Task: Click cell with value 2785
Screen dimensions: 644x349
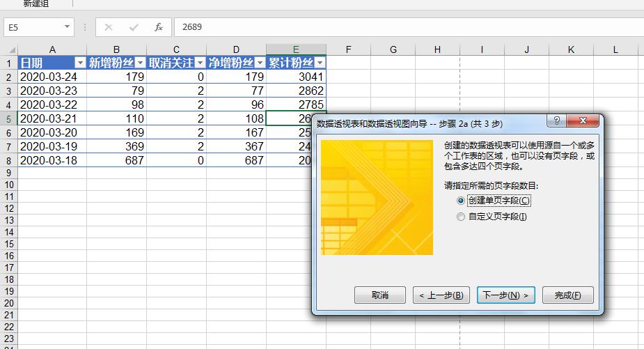Action: [x=296, y=104]
